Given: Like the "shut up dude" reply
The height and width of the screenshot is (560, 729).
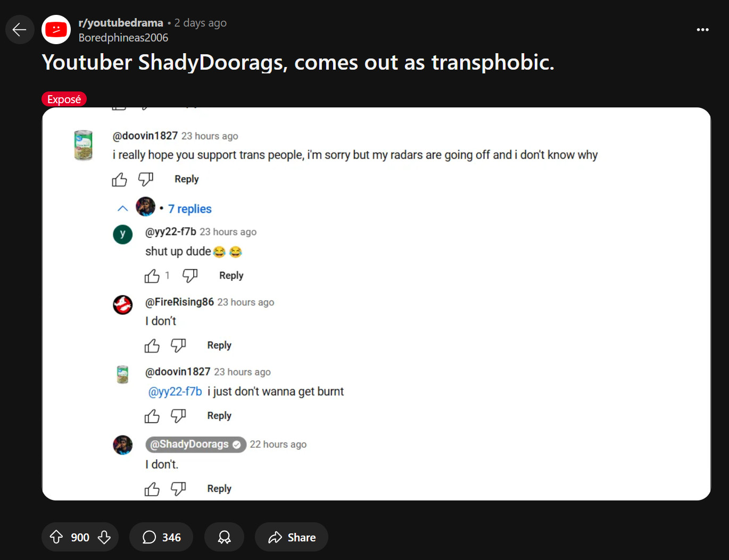Looking at the screenshot, I should 152,276.
